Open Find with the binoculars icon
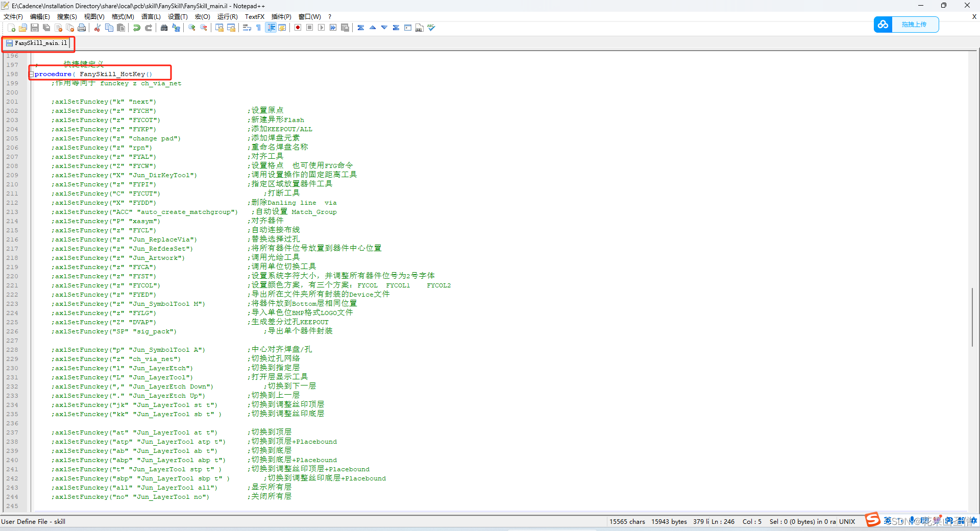 coord(164,28)
